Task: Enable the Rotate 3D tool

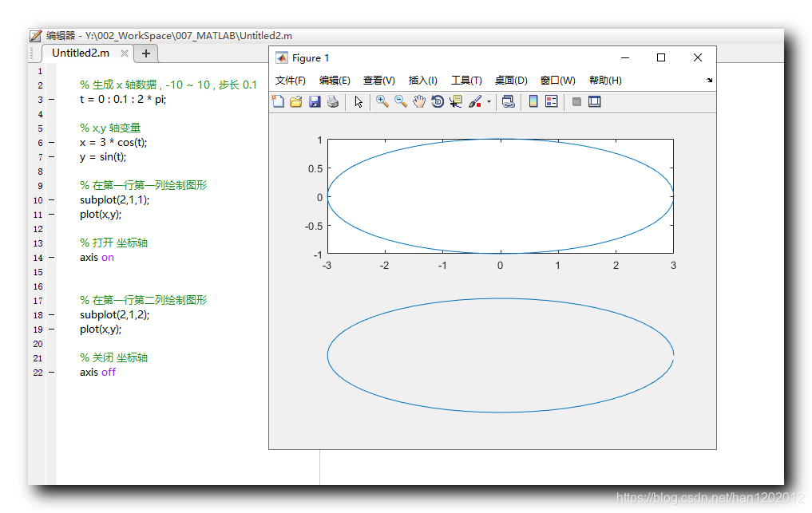Action: pyautogui.click(x=438, y=101)
